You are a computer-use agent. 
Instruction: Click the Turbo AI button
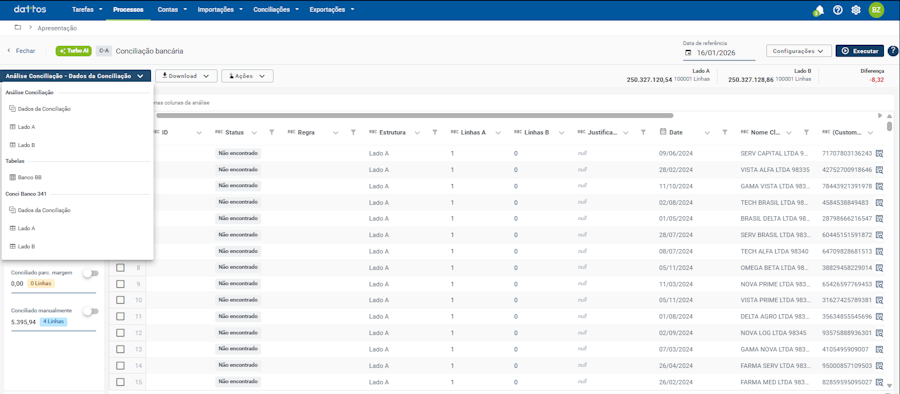pyautogui.click(x=73, y=51)
